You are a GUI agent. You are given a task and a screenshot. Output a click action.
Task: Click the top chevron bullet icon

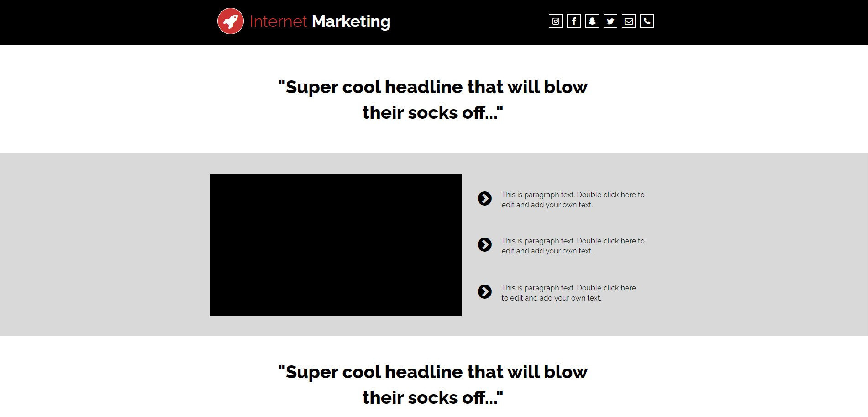tap(484, 199)
